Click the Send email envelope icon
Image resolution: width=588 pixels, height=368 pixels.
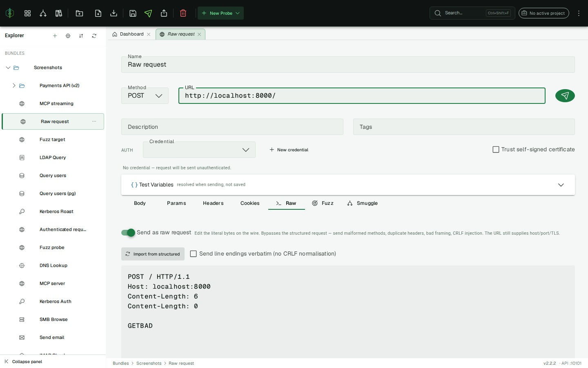pos(22,337)
